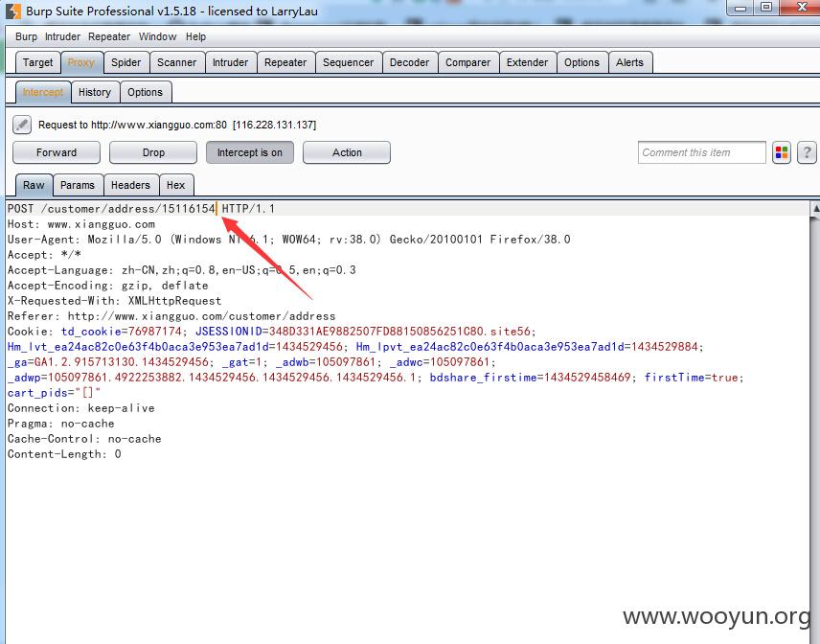The width and height of the screenshot is (820, 644).
Task: Open the Window menu
Action: click(157, 36)
